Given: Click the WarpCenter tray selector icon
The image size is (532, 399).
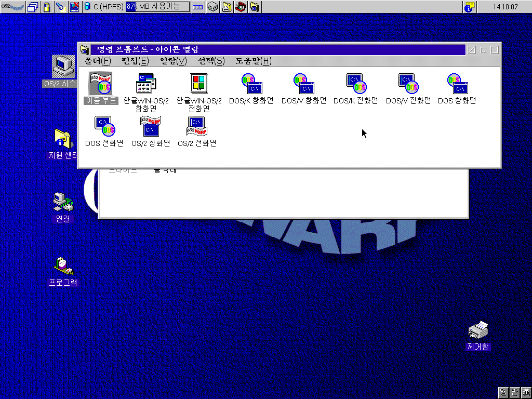Looking at the screenshot, I should [198, 7].
